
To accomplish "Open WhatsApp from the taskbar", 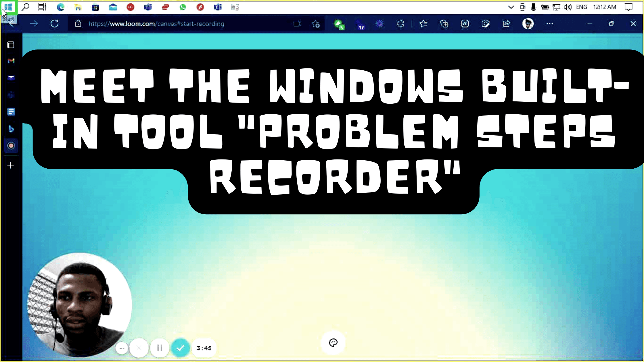I will [183, 7].
